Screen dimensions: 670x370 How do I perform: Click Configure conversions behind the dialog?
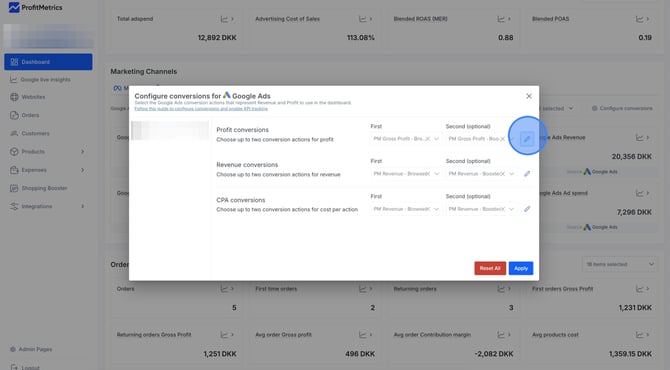point(622,109)
